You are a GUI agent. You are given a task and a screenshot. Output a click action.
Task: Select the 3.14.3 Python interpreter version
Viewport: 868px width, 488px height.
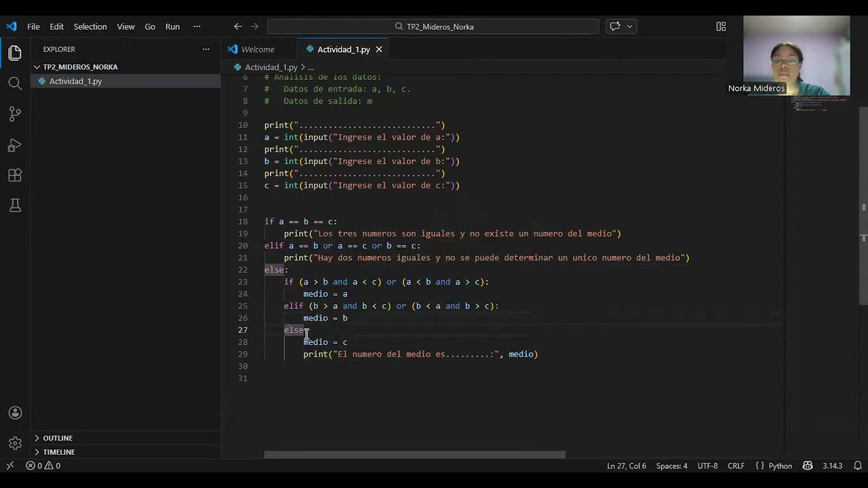pyautogui.click(x=832, y=466)
